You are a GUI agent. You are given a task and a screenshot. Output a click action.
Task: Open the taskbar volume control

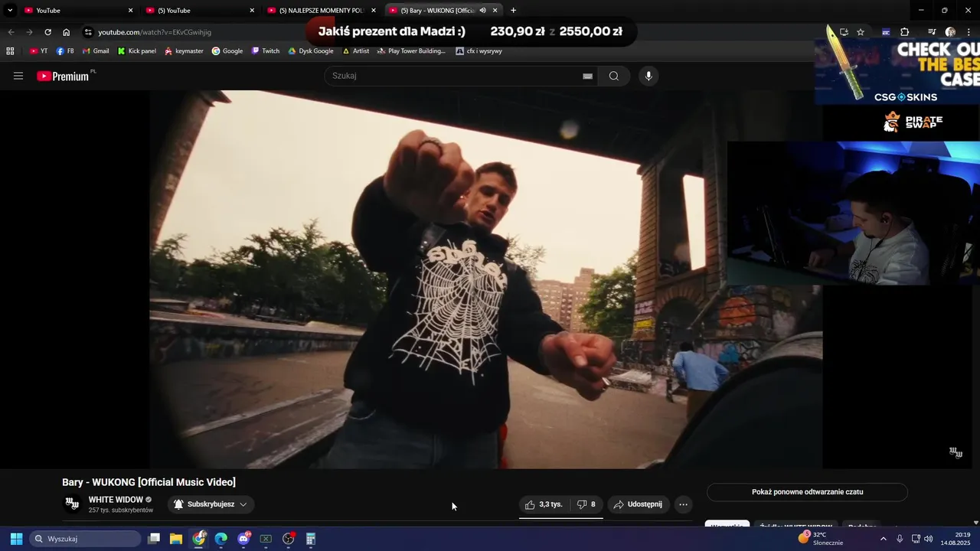pos(929,539)
